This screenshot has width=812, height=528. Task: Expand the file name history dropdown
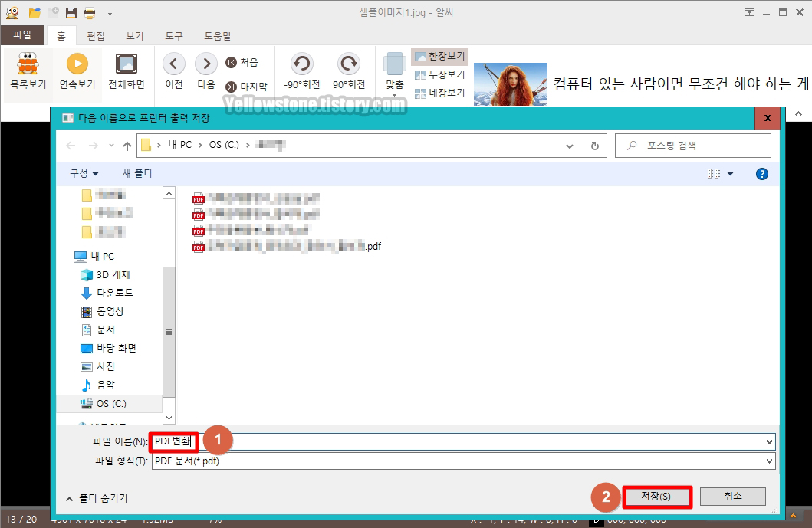(x=768, y=441)
